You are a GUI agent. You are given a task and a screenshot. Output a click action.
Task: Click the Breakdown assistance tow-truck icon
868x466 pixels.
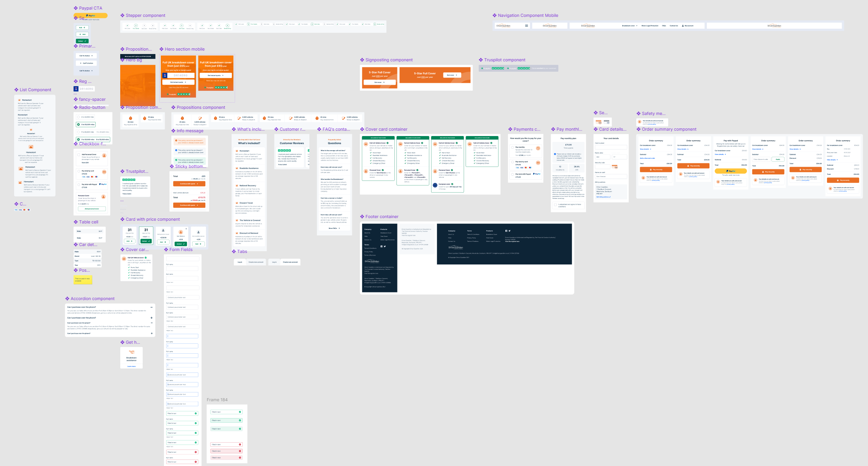click(131, 352)
